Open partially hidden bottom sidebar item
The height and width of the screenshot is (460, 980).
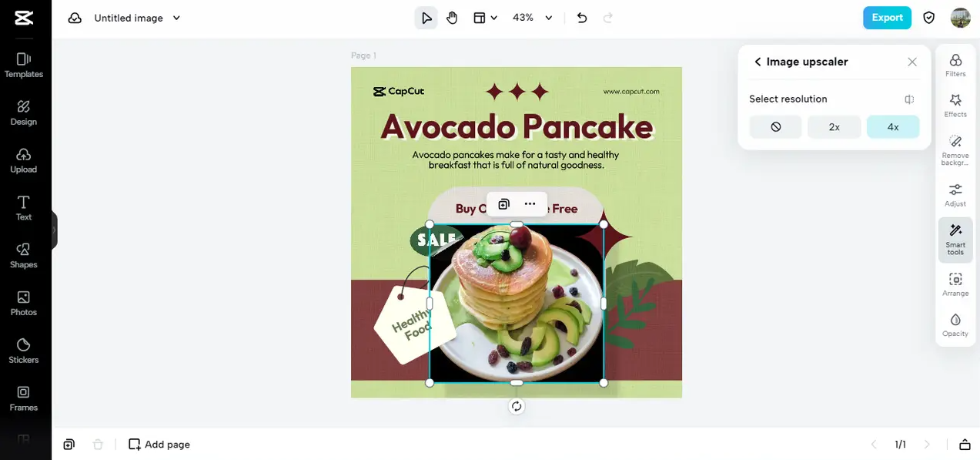pyautogui.click(x=24, y=439)
